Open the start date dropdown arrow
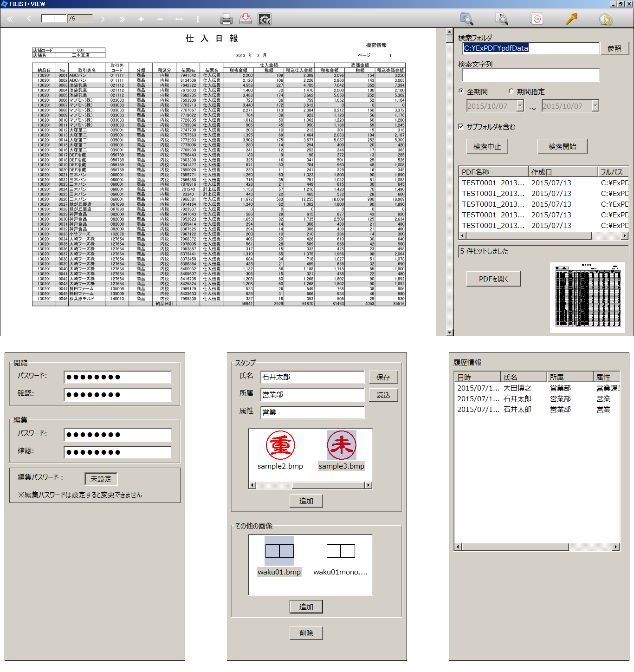 pos(520,106)
